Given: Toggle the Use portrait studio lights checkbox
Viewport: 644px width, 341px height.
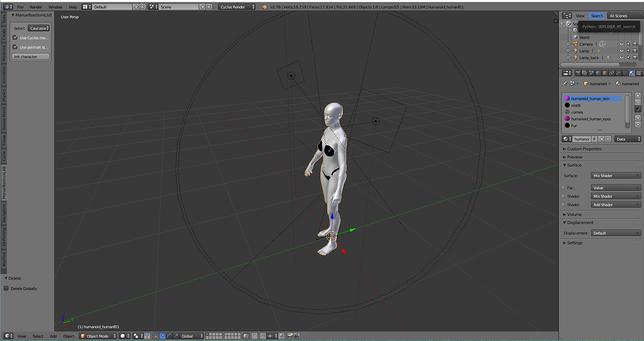Looking at the screenshot, I should (15, 47).
